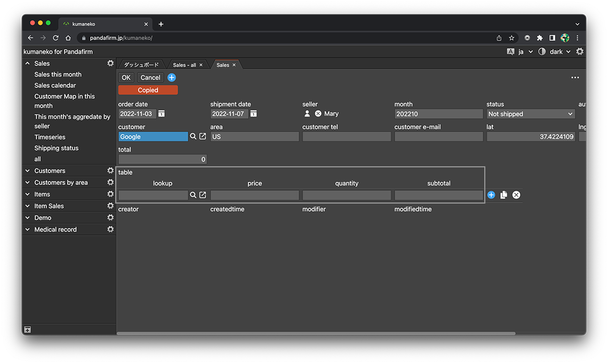Collapse the Sales section in sidebar
This screenshot has height=364, width=608.
28,63
